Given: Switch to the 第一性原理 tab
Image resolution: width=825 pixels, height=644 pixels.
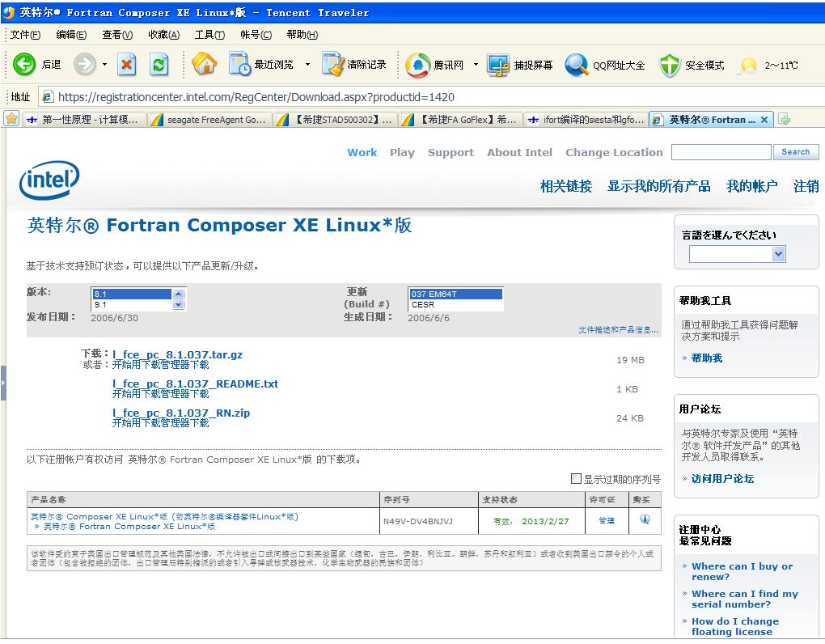Looking at the screenshot, I should pyautogui.click(x=83, y=120).
